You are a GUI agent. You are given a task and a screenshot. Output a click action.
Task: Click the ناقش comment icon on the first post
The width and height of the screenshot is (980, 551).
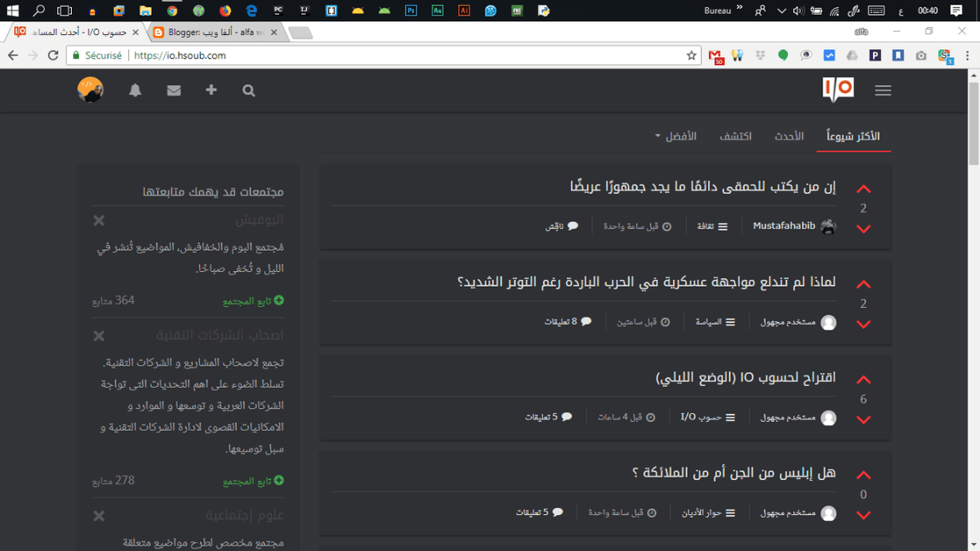coord(562,227)
